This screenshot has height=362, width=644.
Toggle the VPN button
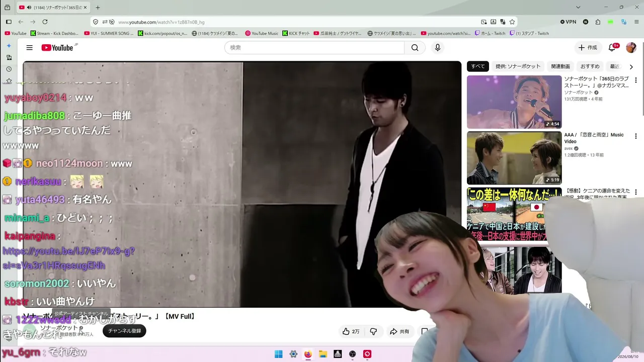(569, 22)
